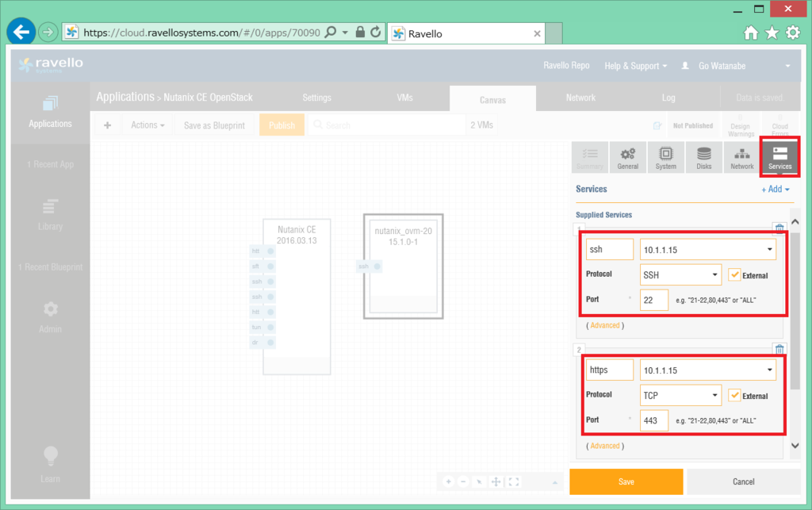Click the canvas fit-to-screen icon

[x=514, y=481]
